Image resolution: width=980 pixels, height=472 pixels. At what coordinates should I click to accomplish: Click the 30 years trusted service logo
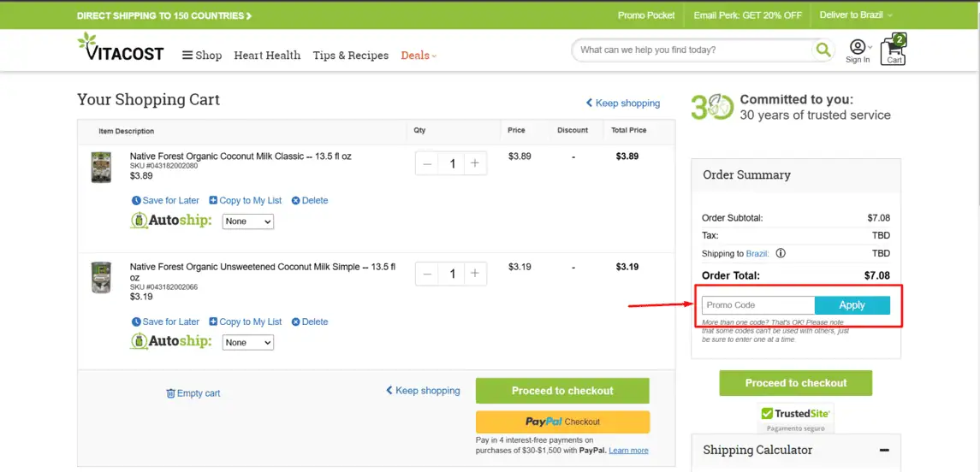coord(712,108)
